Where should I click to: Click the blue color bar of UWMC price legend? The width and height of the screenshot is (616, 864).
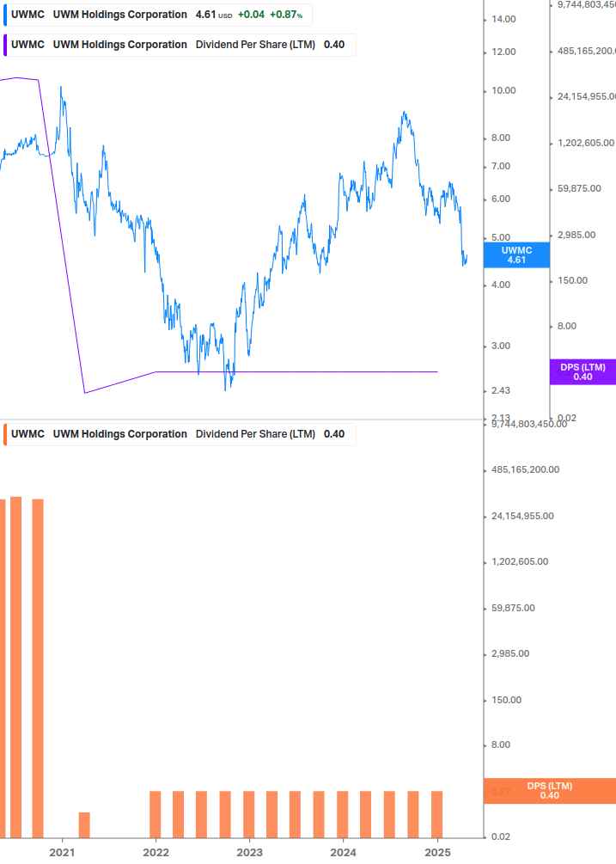pyautogui.click(x=5, y=15)
